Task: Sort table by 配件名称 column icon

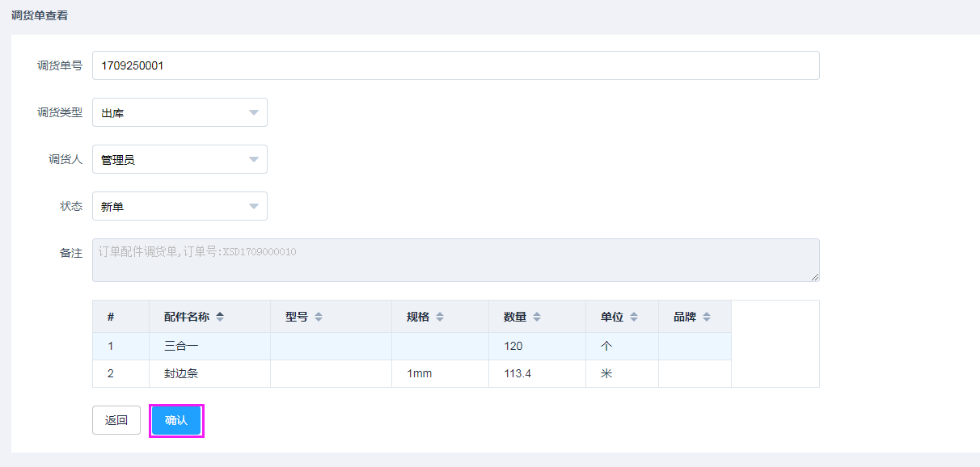Action: pyautogui.click(x=220, y=318)
